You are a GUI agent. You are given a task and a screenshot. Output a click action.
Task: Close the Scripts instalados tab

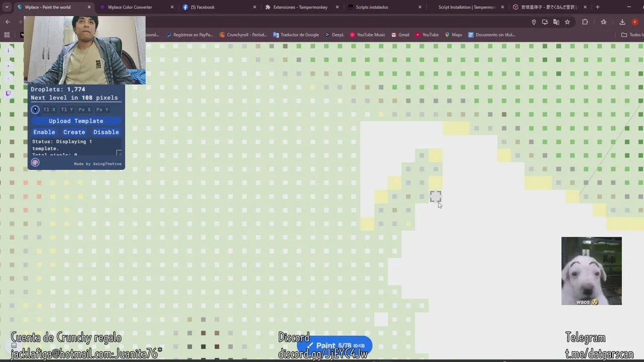(420, 7)
